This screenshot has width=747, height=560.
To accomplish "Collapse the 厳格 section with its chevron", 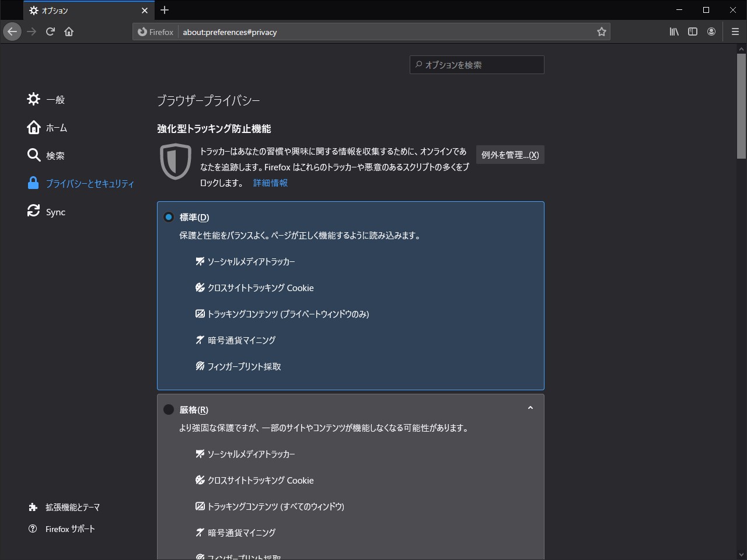I will click(x=530, y=408).
